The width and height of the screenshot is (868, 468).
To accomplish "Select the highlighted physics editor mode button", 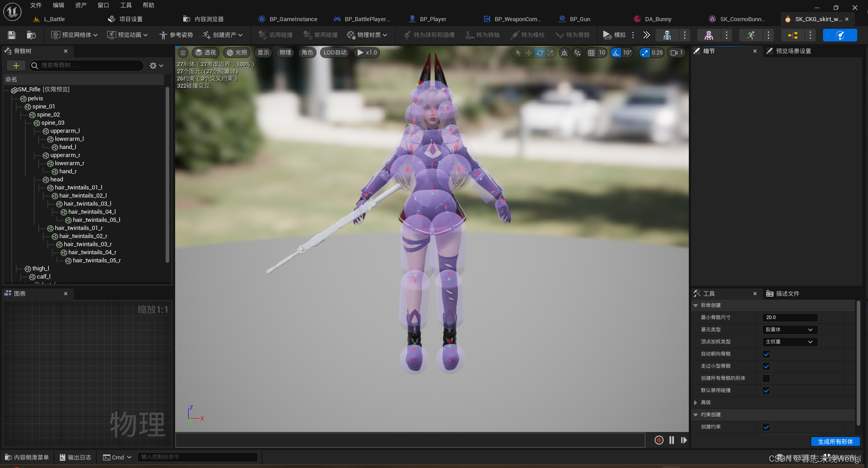I will pos(840,35).
